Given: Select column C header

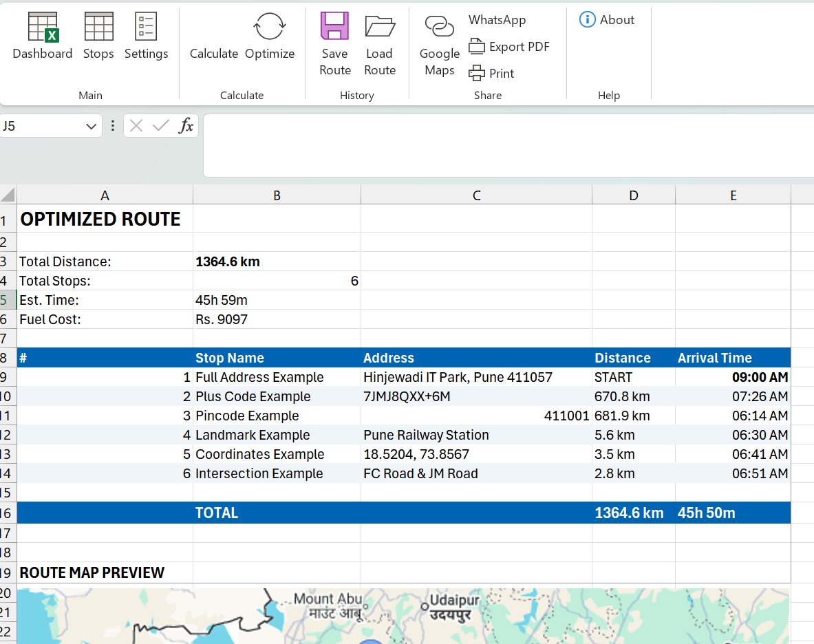Looking at the screenshot, I should 476,196.
